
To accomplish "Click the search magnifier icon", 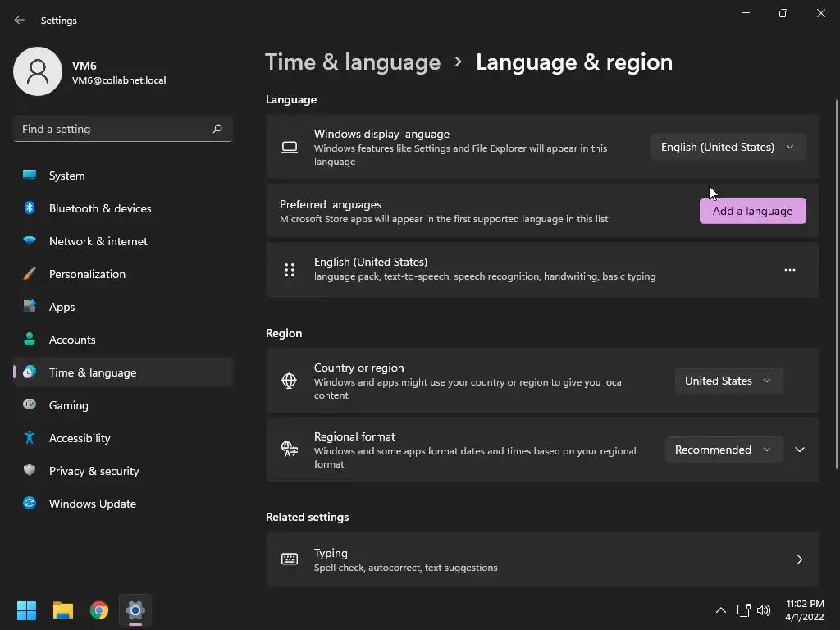I will (217, 129).
